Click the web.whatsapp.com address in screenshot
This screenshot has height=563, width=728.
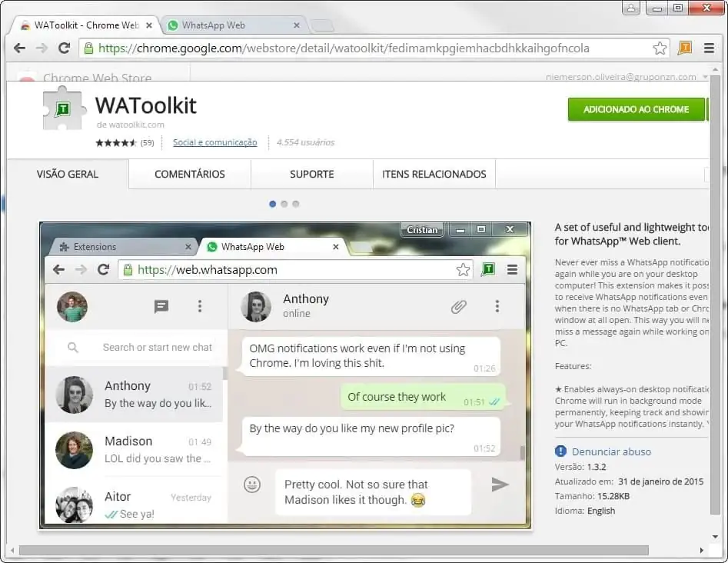[x=208, y=270]
